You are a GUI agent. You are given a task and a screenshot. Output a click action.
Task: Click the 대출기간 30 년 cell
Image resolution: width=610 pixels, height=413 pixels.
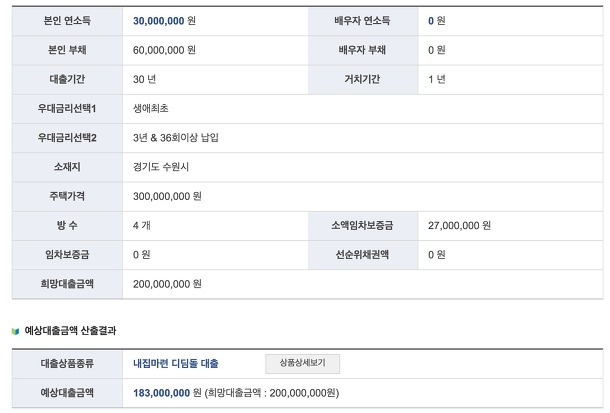146,78
